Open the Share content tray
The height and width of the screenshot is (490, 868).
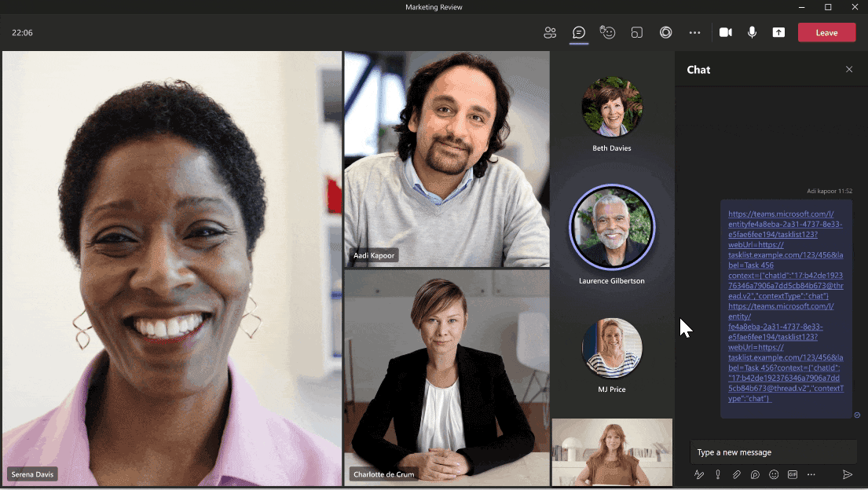pyautogui.click(x=778, y=33)
